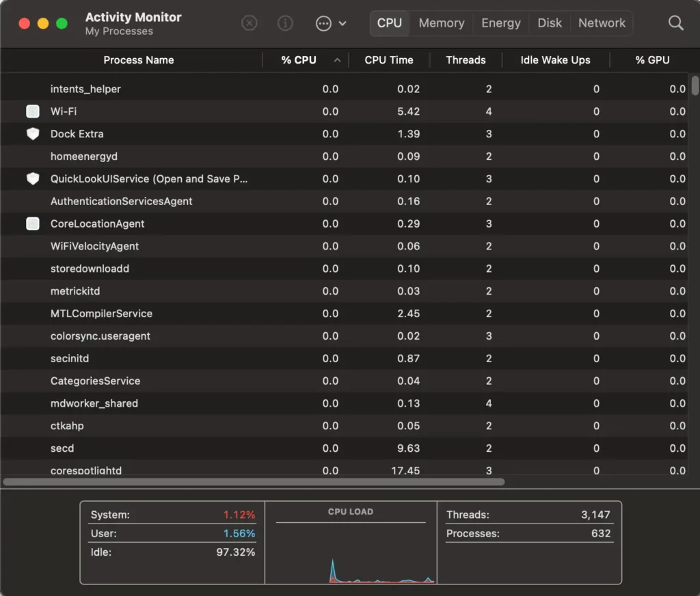Click the force quit (X) toolbar icon

pyautogui.click(x=249, y=23)
